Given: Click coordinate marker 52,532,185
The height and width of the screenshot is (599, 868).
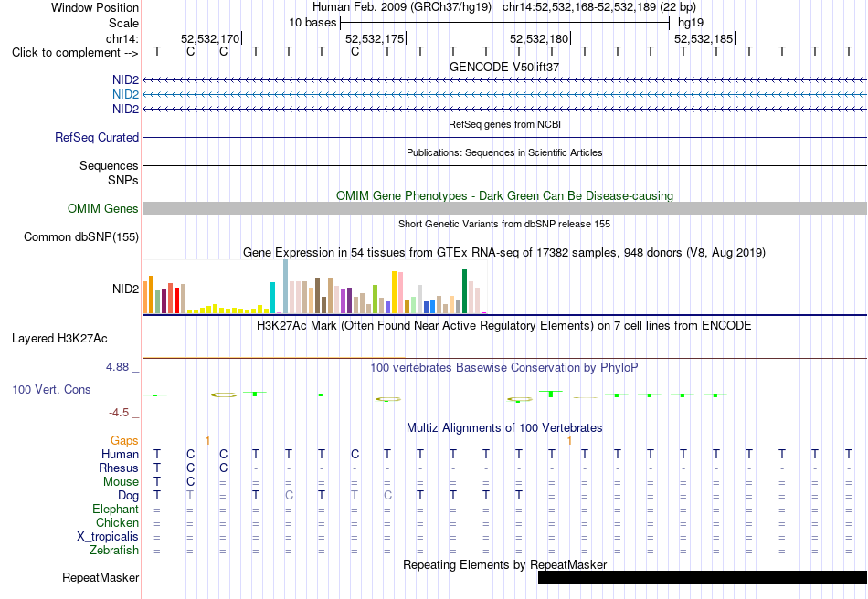Looking at the screenshot, I should tap(703, 38).
